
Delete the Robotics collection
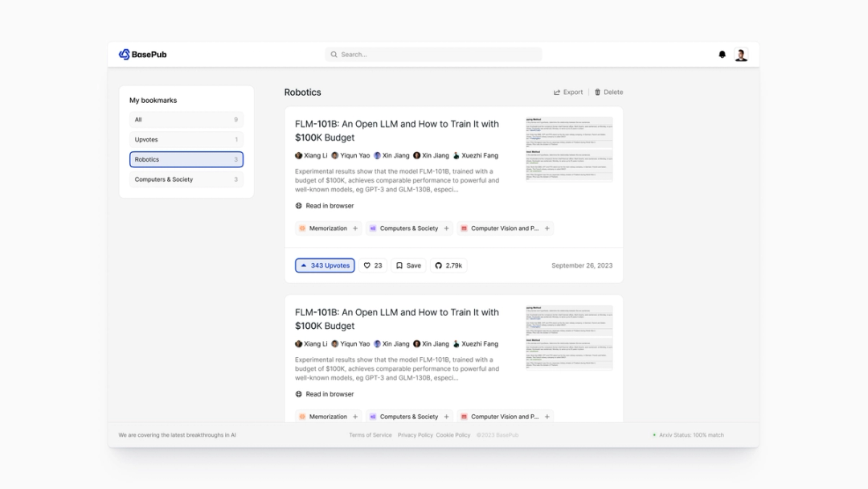[x=609, y=92]
